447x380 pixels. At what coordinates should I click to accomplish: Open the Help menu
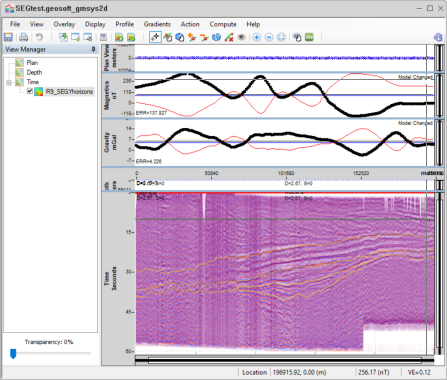point(253,24)
